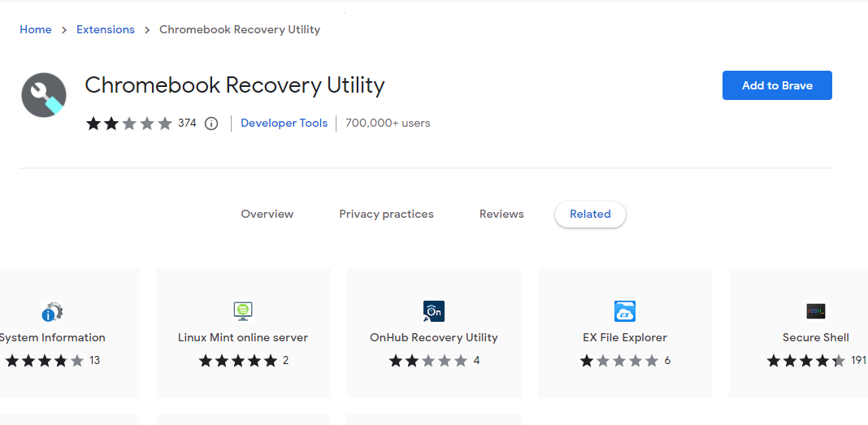Open EX File Explorer title
This screenshot has height=425, width=868.
pyautogui.click(x=625, y=337)
